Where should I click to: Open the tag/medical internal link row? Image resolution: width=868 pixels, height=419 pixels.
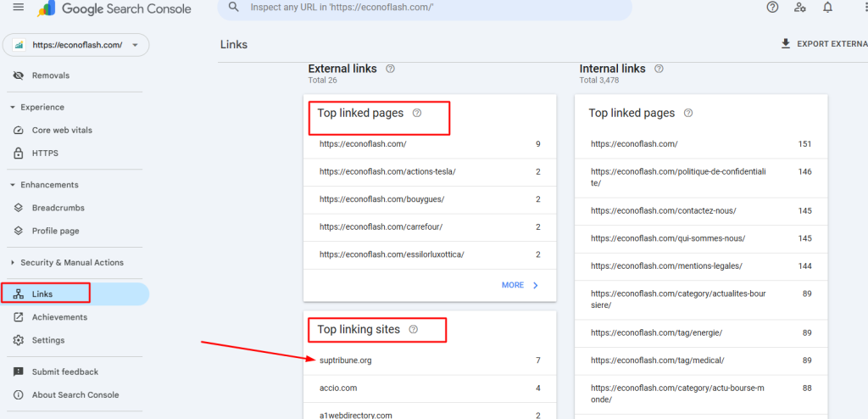tap(701, 360)
